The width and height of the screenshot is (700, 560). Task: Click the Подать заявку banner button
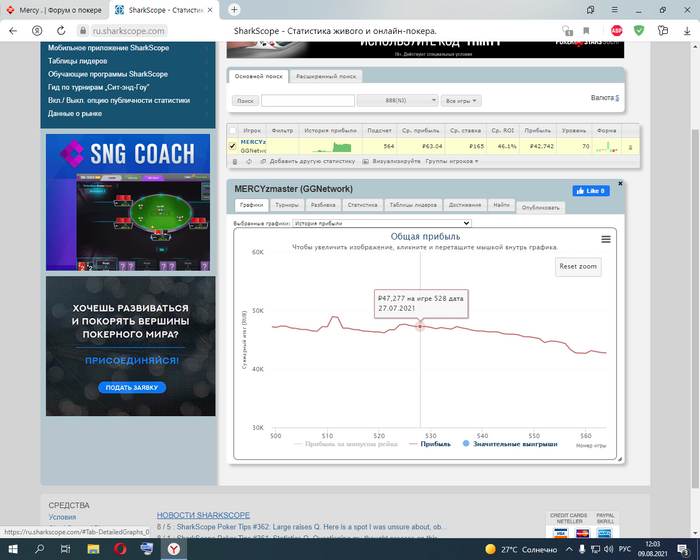[x=132, y=387]
